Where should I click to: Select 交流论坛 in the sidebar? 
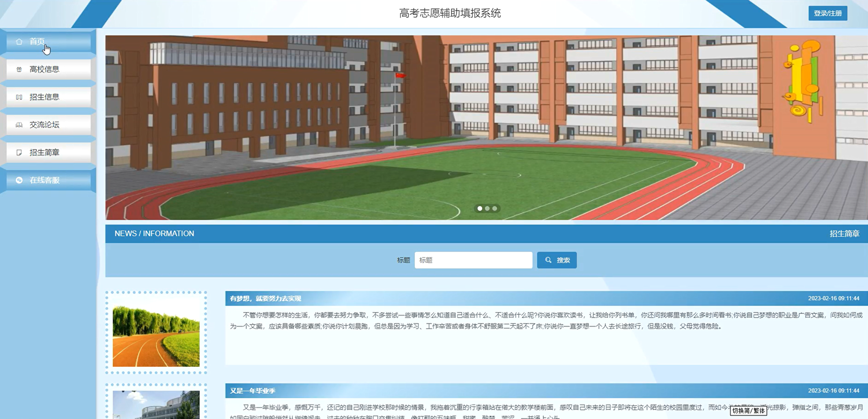[x=48, y=125]
